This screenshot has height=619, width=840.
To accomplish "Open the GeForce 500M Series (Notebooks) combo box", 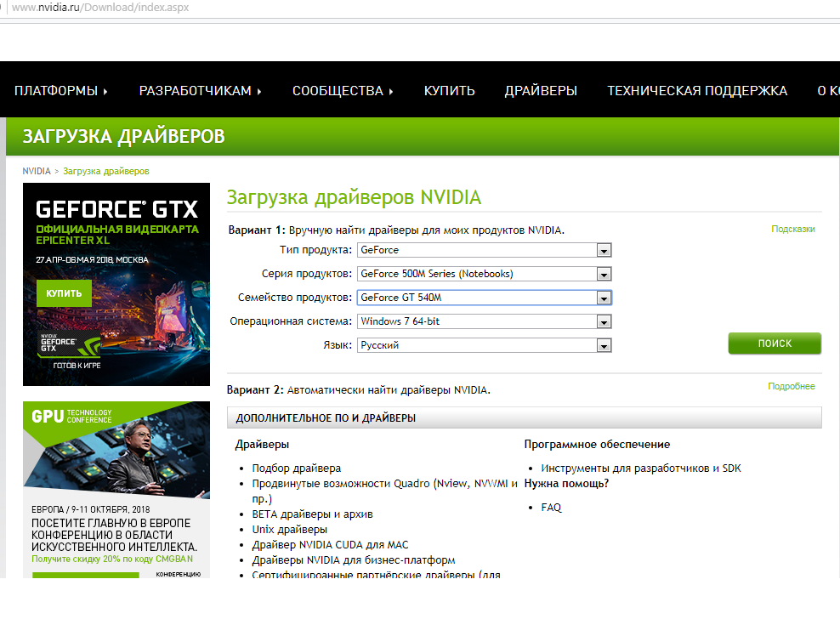I will click(485, 274).
